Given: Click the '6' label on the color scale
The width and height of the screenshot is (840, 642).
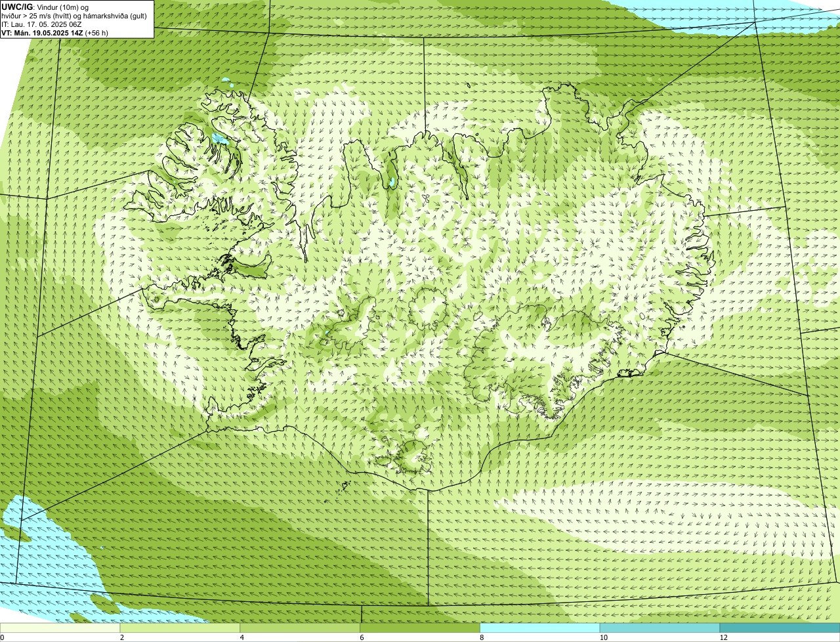Looking at the screenshot, I should [x=362, y=637].
